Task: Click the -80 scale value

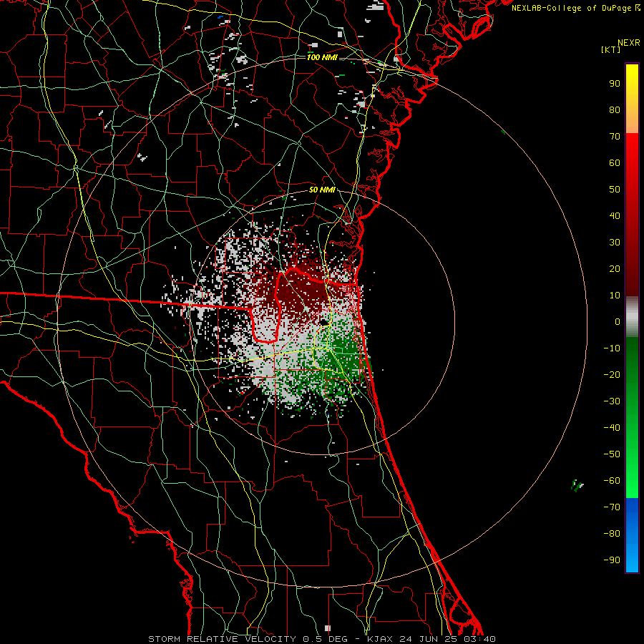Action: [x=612, y=534]
